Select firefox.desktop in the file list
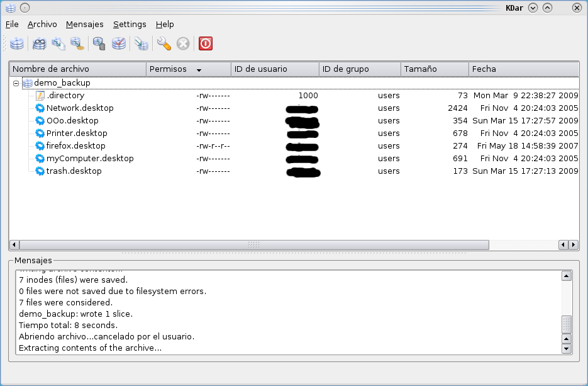The image size is (588, 386). click(x=75, y=145)
